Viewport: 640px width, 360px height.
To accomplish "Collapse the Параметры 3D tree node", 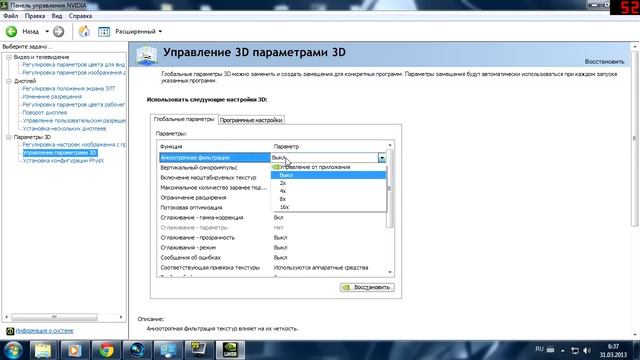I will (9, 137).
